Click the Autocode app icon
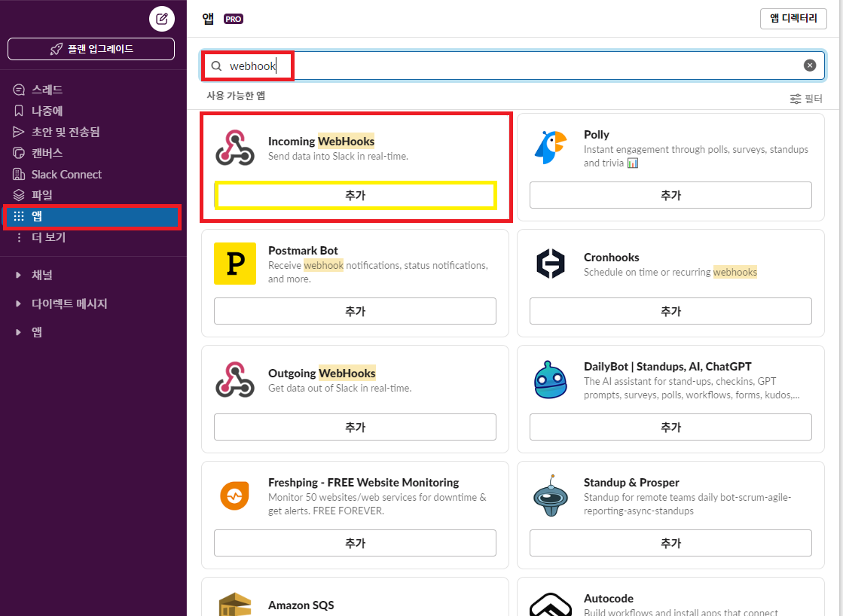The image size is (843, 616). [x=551, y=604]
